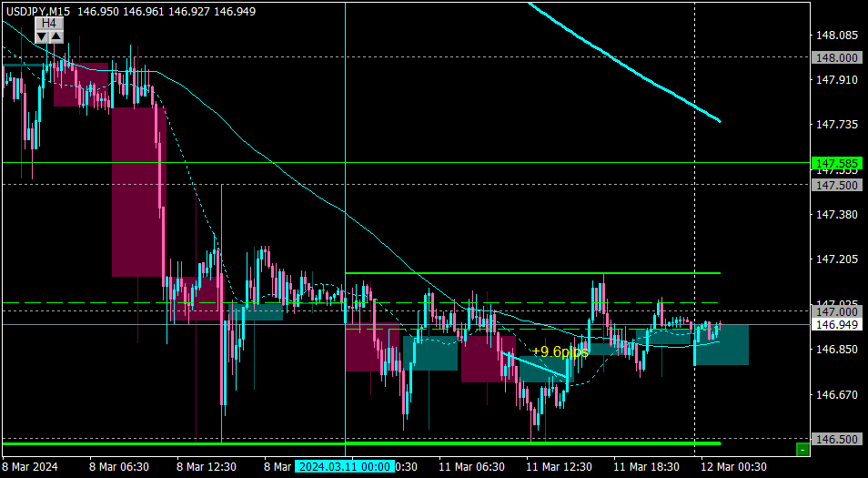Click the 147.910 price scale value
The height and width of the screenshot is (478, 868).
pyautogui.click(x=836, y=80)
